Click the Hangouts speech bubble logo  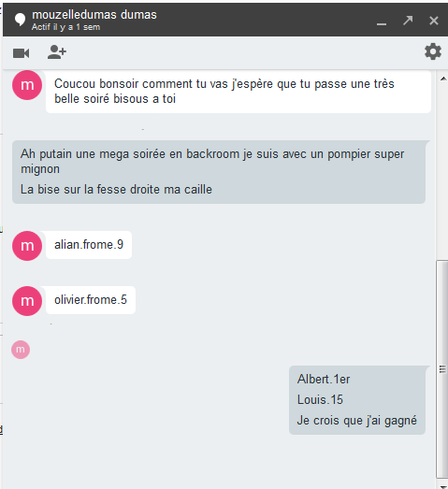coord(20,20)
